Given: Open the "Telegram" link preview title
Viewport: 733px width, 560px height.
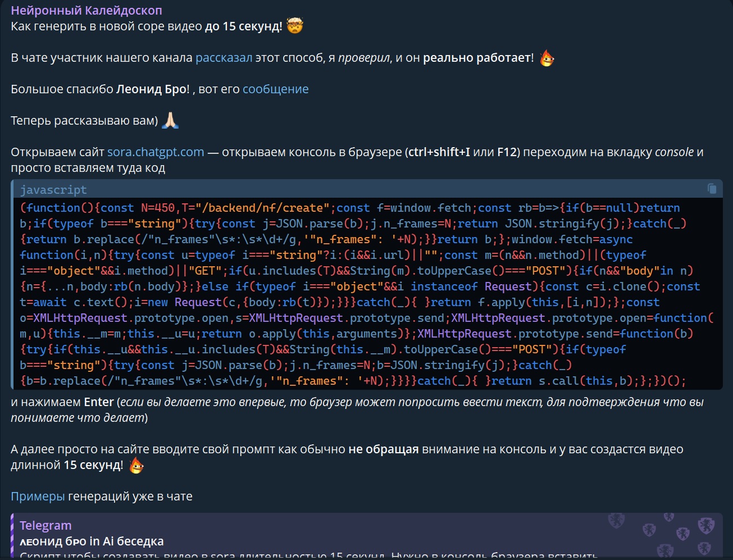Looking at the screenshot, I should 45,526.
